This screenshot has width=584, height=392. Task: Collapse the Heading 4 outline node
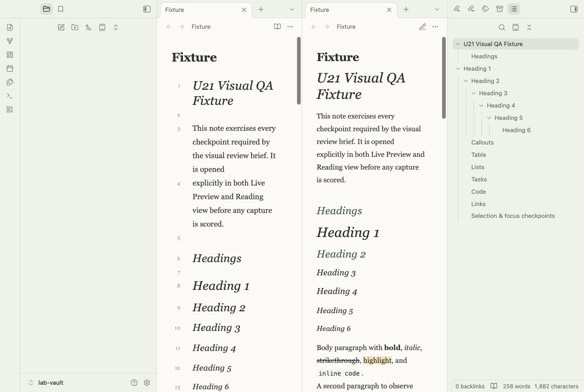coord(481,106)
